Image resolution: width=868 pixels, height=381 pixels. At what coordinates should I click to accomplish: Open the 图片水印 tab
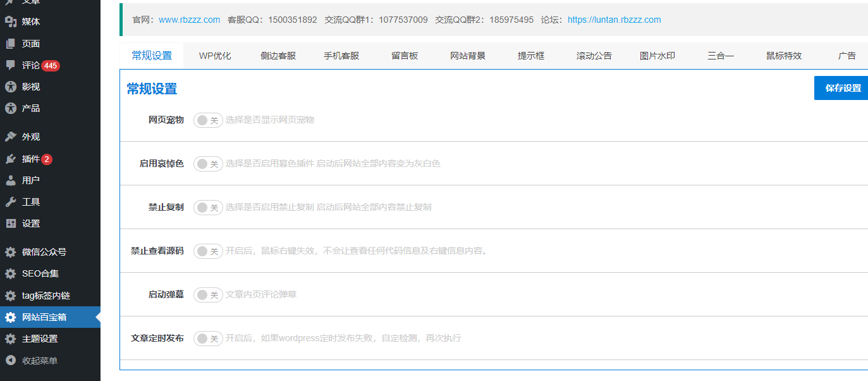(657, 56)
